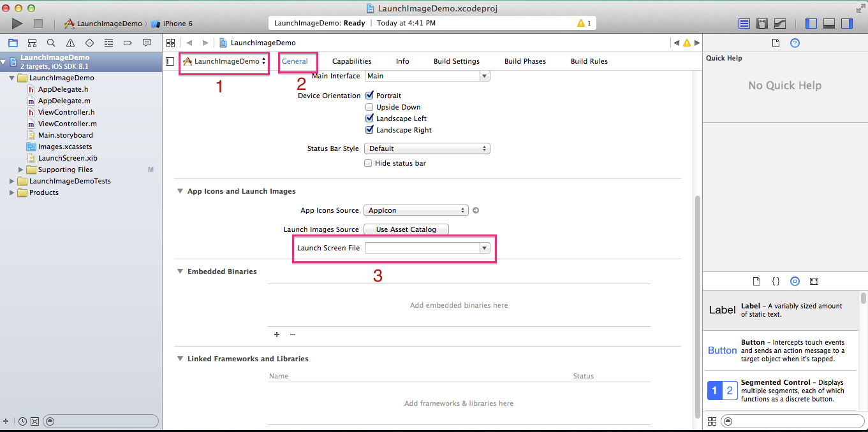Open Images.xcassets in navigator
Image resolution: width=868 pixels, height=432 pixels.
pyautogui.click(x=65, y=147)
